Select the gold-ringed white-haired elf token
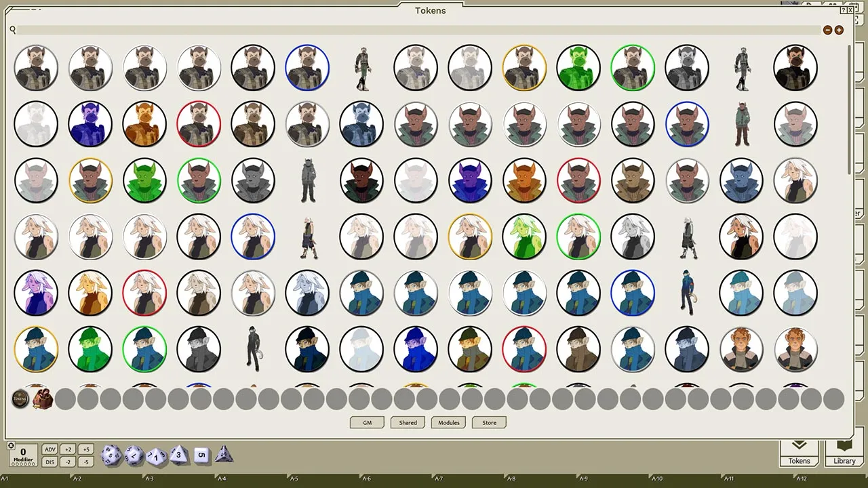868x488 pixels. click(x=470, y=237)
